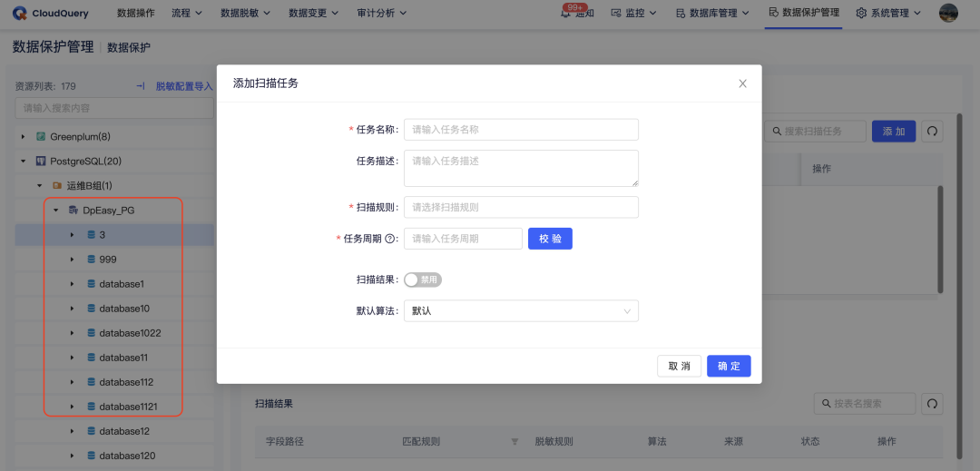This screenshot has width=980, height=471.
Task: Focus the 任务周期 input field
Action: (x=463, y=239)
